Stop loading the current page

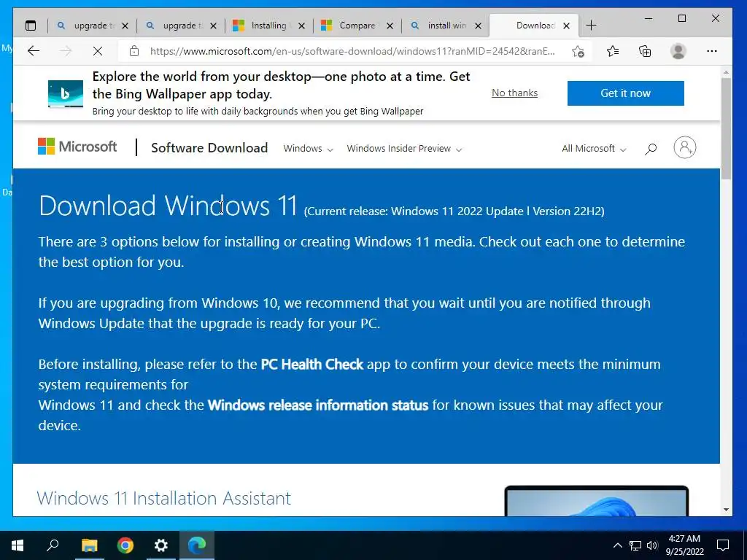coord(98,51)
